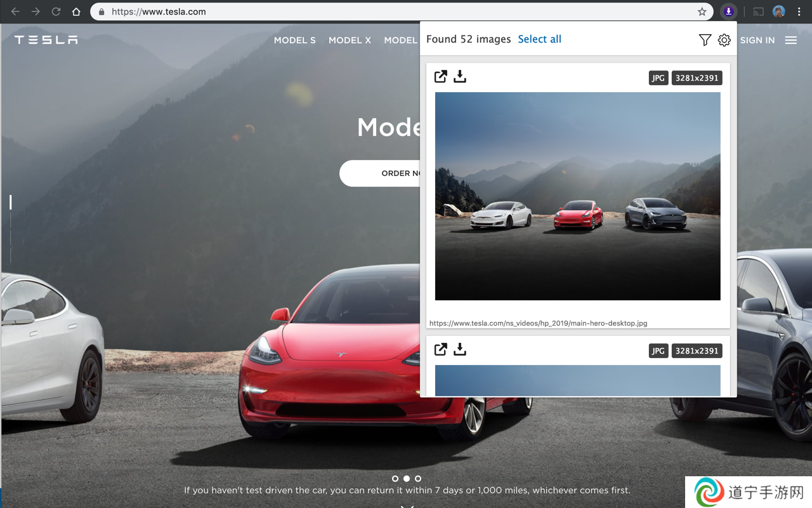Image resolution: width=812 pixels, height=508 pixels.
Task: Click SIGN IN on Tesla site
Action: point(757,40)
